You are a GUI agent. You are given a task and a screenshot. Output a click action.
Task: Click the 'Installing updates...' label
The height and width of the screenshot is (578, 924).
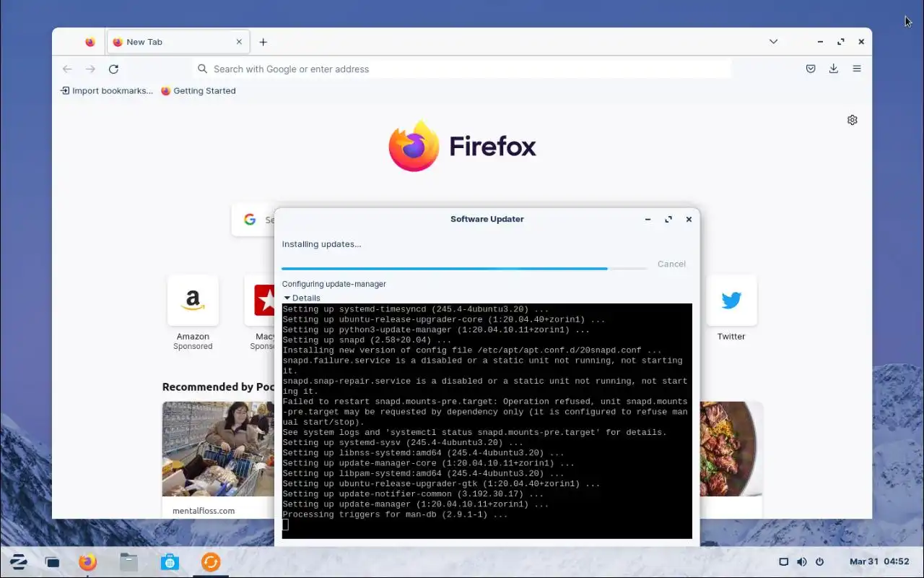coord(321,244)
